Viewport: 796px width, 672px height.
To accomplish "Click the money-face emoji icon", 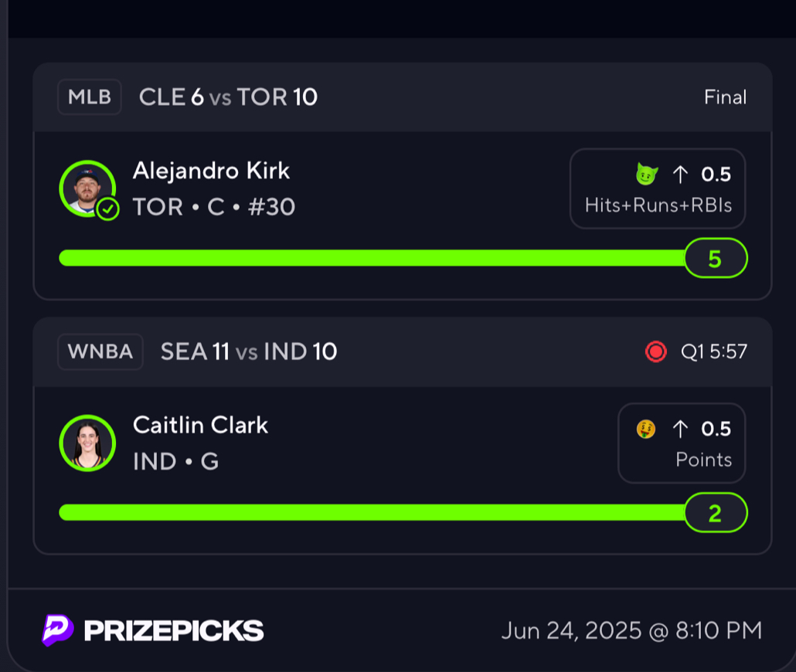I will click(646, 429).
